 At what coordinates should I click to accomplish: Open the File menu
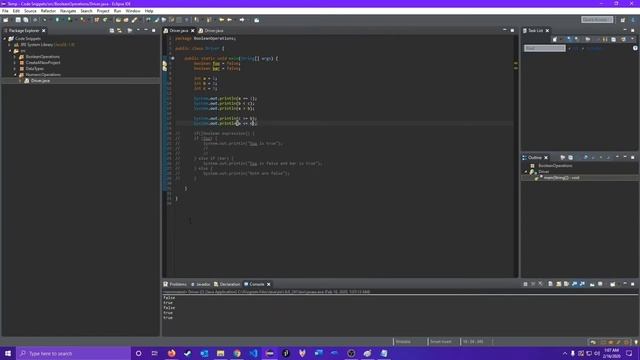click(x=5, y=11)
